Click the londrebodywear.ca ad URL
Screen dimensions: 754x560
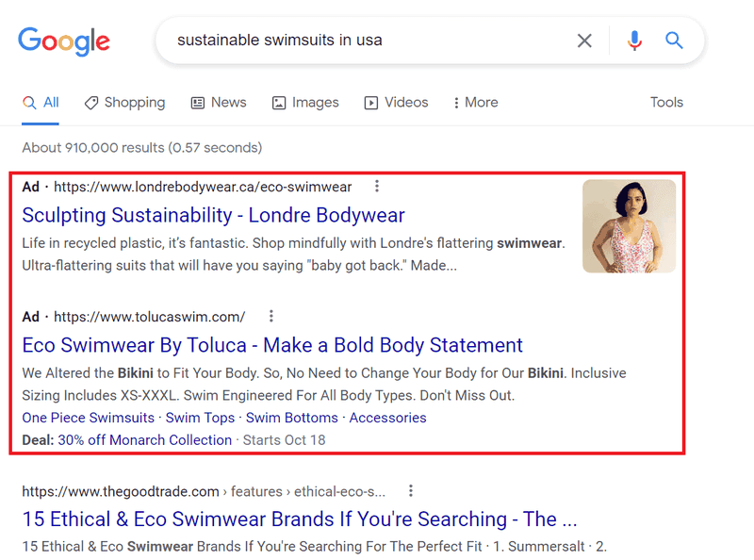click(203, 187)
